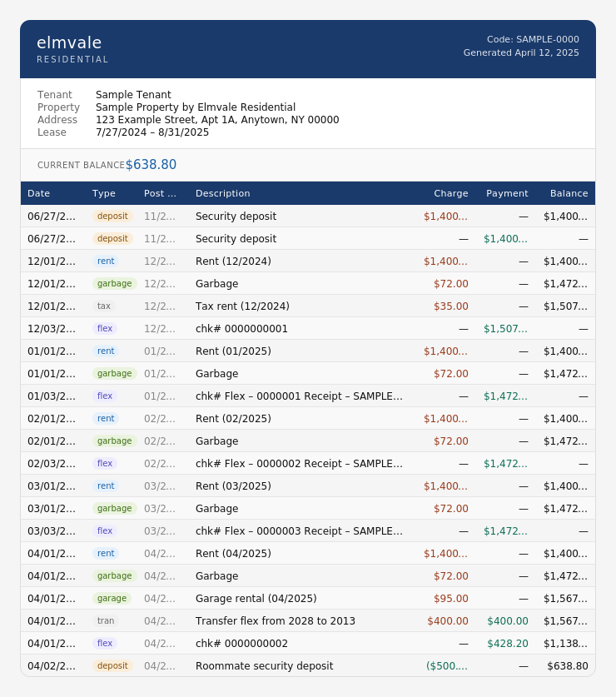Viewport: 616px width, 697px height.
Task: Select the Rent (12/2024) description
Action: click(x=233, y=261)
